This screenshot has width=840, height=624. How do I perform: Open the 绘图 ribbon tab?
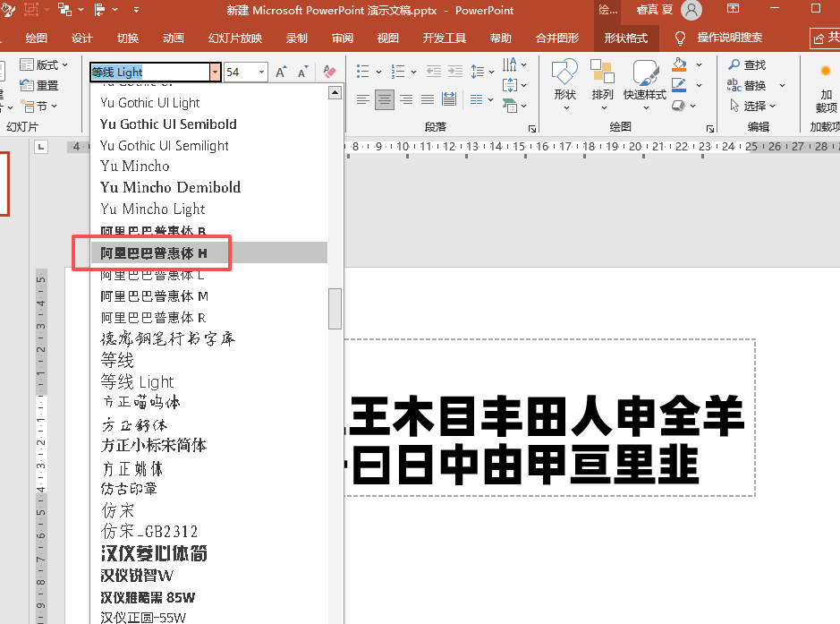[x=36, y=38]
